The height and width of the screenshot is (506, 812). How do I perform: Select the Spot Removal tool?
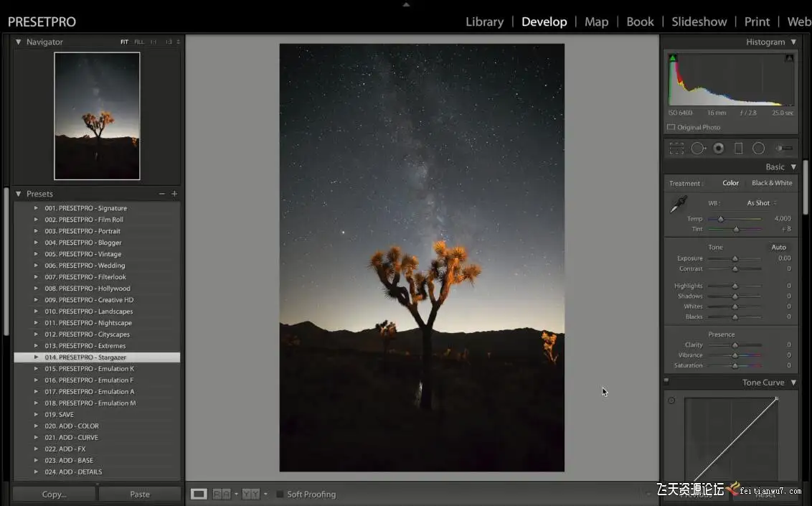699,149
